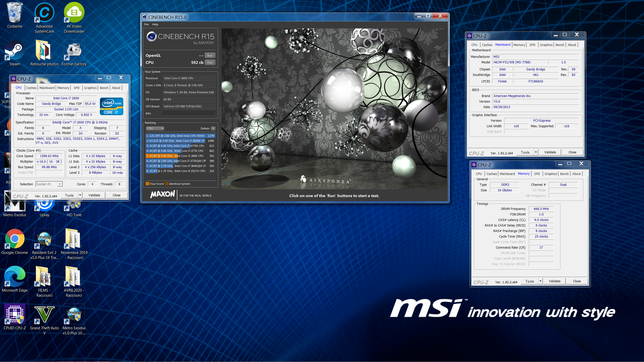Switch to Bench tab in left CPU-Z

[104, 88]
